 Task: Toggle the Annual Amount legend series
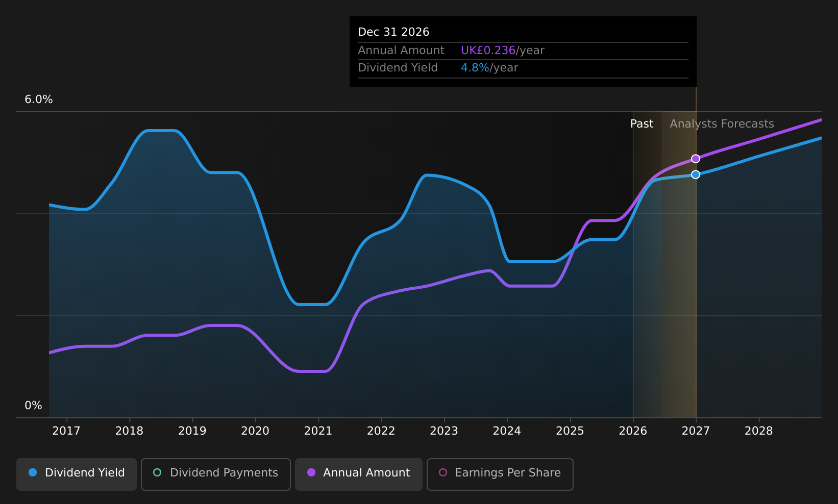(359, 474)
